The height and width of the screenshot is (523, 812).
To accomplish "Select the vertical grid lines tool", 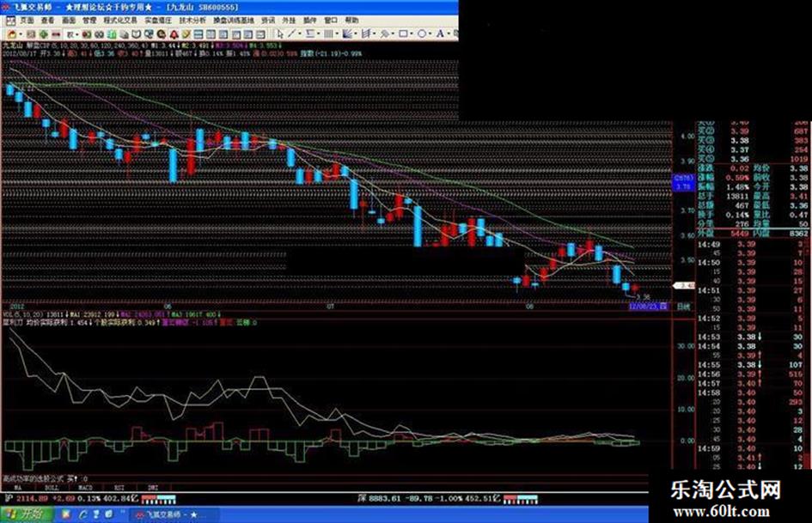I will pos(329,34).
